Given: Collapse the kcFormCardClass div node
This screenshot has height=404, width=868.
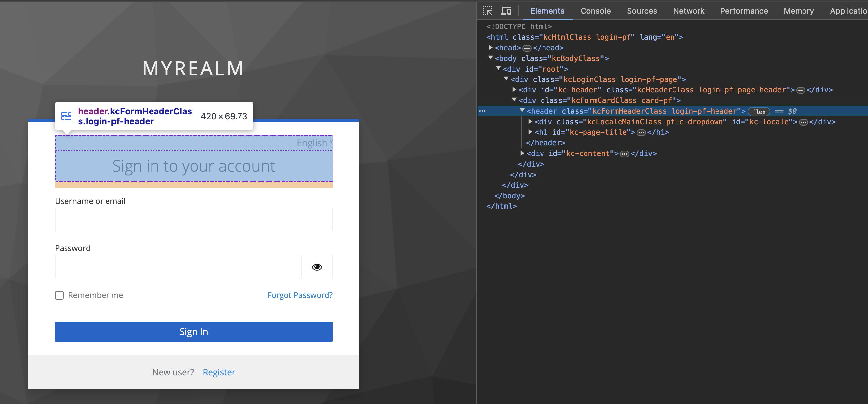Looking at the screenshot, I should 514,100.
